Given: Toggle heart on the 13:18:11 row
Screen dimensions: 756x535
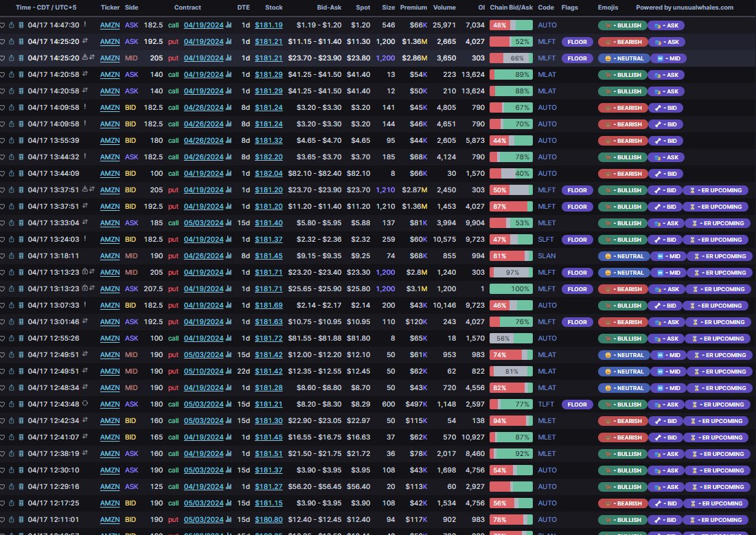Looking at the screenshot, I should 3,255.
